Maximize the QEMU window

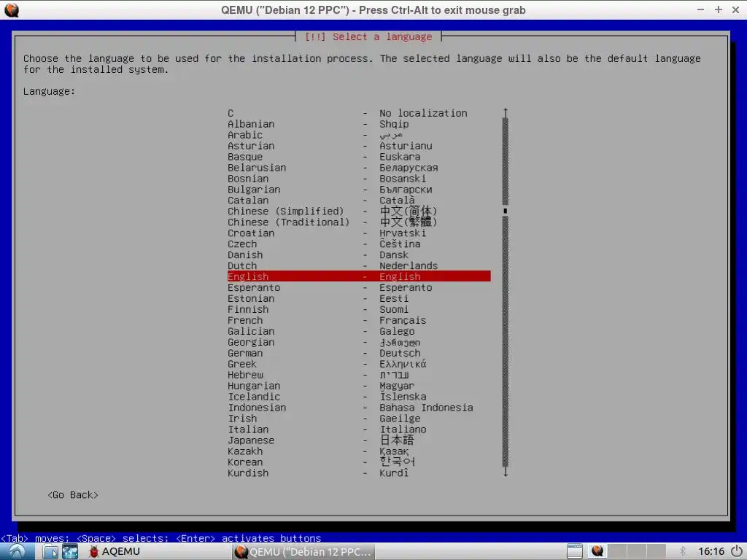tap(719, 9)
